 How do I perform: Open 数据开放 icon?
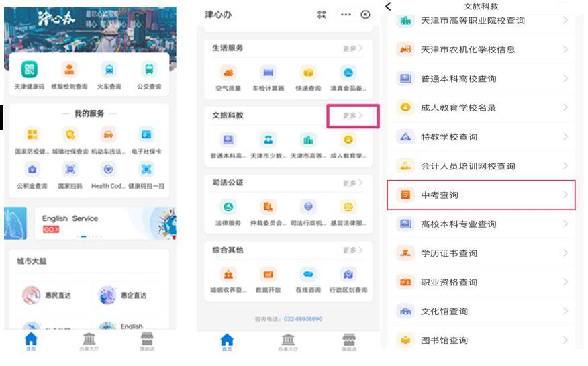click(x=268, y=275)
